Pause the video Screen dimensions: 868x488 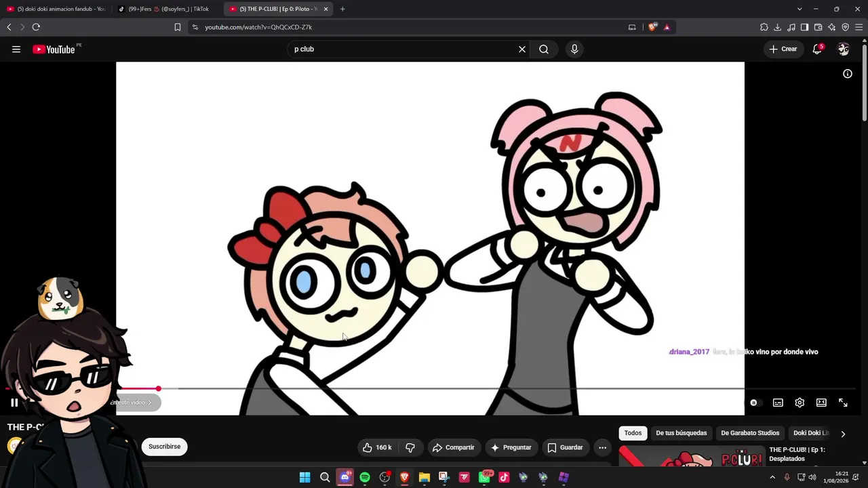pos(14,403)
